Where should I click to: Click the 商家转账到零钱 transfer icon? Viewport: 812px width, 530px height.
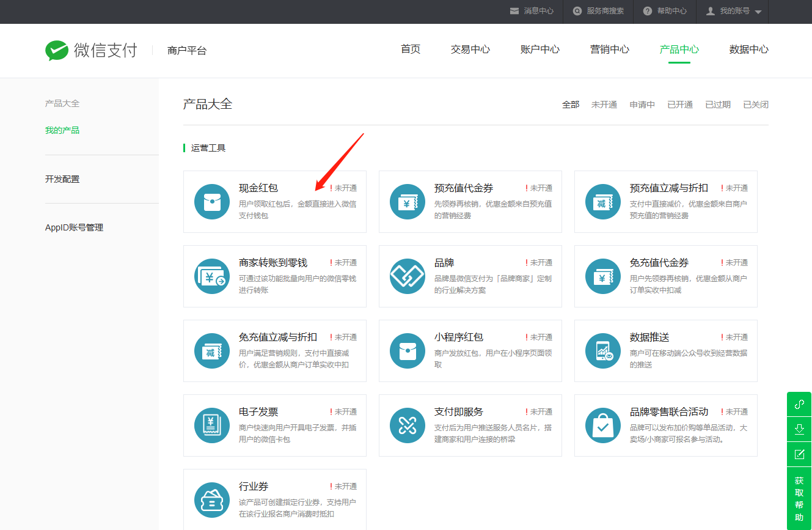[x=212, y=276]
